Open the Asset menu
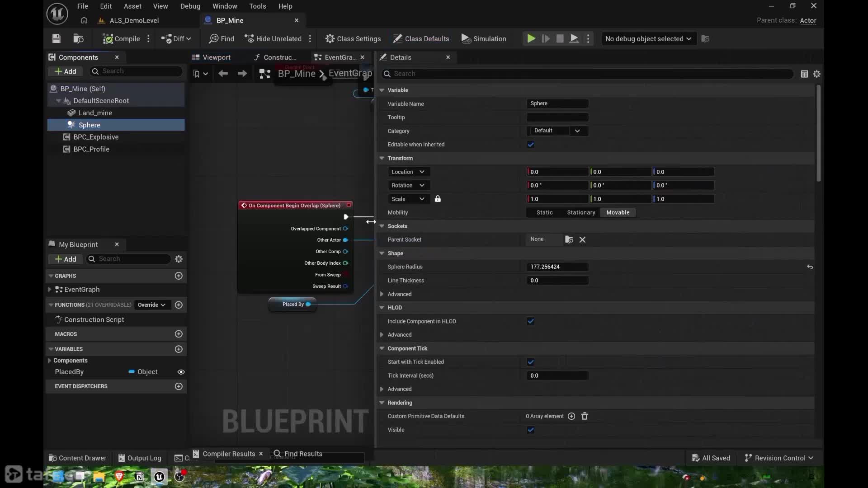Image resolution: width=868 pixels, height=488 pixels. tap(132, 6)
